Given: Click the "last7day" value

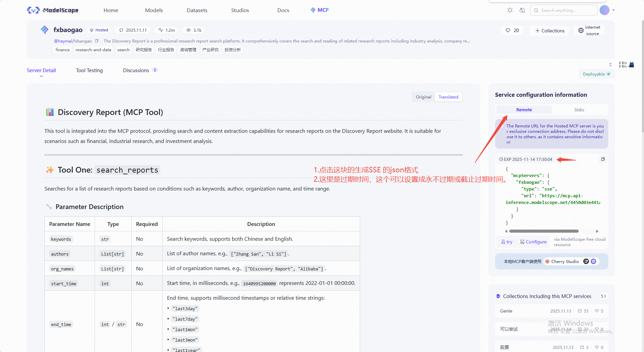Looking at the screenshot, I should [185, 319].
